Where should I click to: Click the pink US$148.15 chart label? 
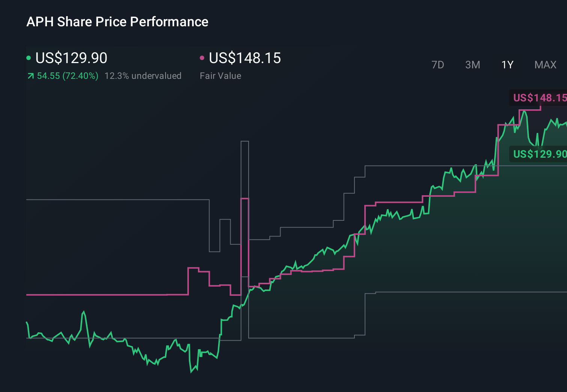click(x=539, y=98)
